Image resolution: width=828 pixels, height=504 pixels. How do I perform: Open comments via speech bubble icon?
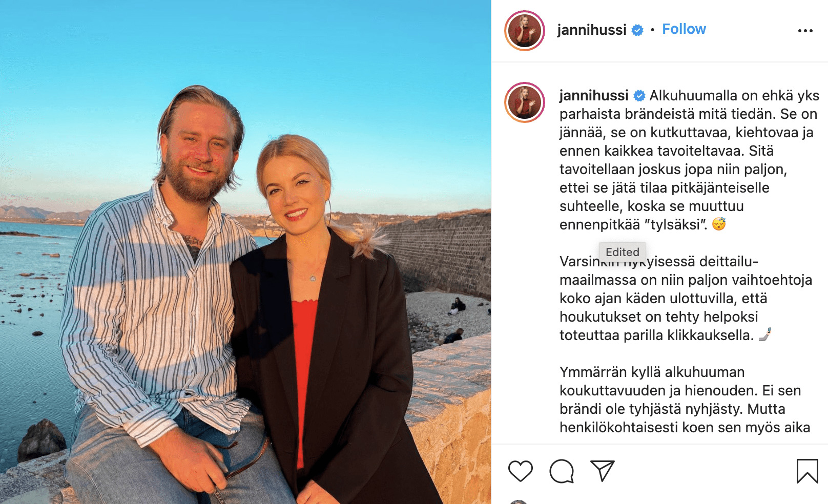[562, 471]
